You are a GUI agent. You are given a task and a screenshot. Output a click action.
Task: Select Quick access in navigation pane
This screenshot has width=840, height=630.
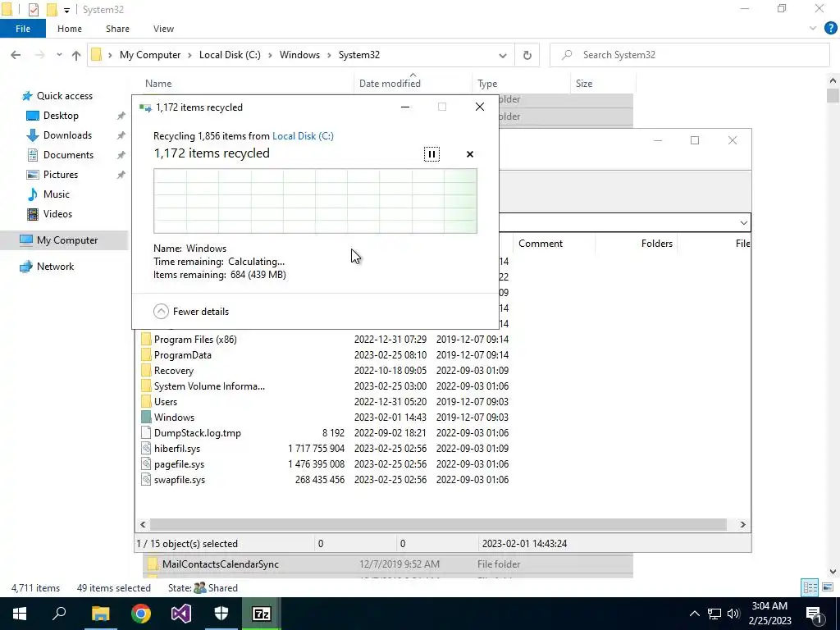tap(57, 96)
